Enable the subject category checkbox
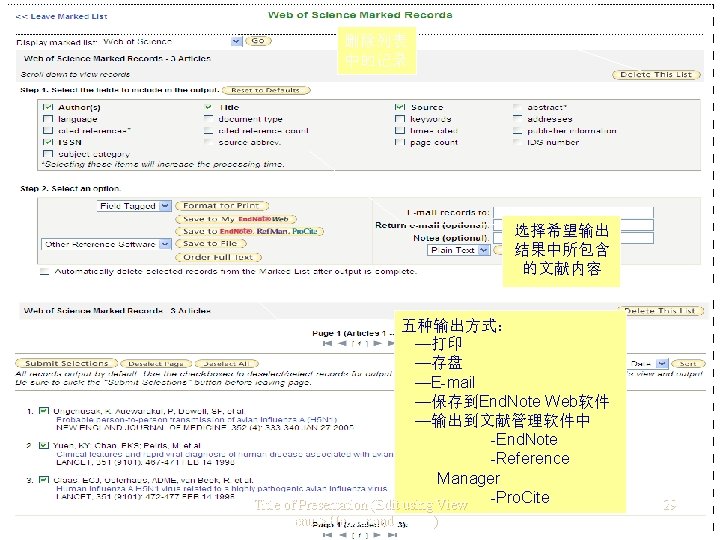Viewport: 720px width, 540px height. tap(48, 154)
